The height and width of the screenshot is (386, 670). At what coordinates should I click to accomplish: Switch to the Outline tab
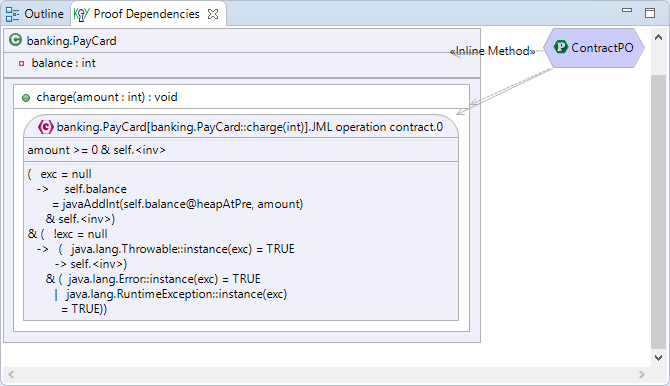(35, 14)
